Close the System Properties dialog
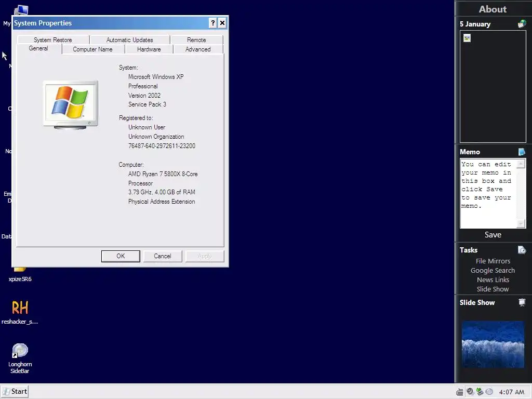 coord(222,23)
